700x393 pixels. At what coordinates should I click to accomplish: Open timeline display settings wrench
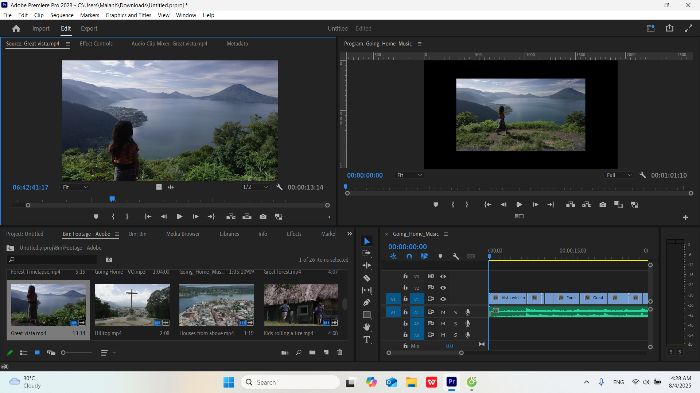pos(455,256)
